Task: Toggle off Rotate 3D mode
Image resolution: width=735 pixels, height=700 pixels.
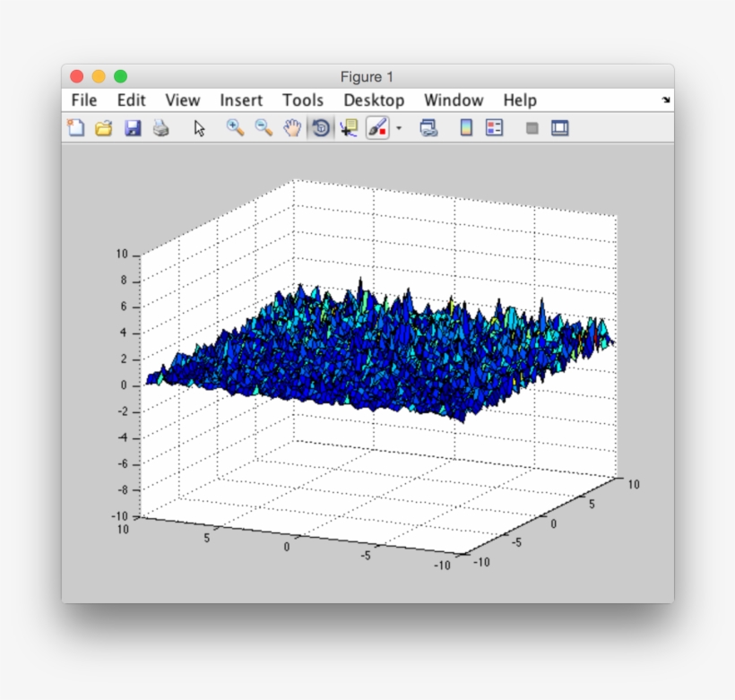Action: coord(320,128)
